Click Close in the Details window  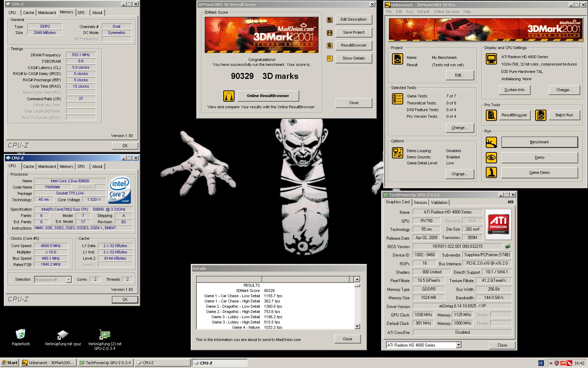(347, 339)
